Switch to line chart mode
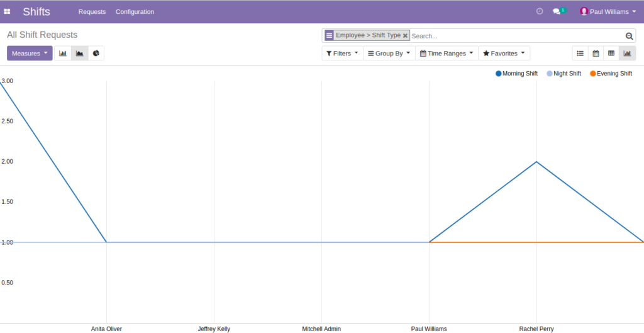 [x=80, y=54]
